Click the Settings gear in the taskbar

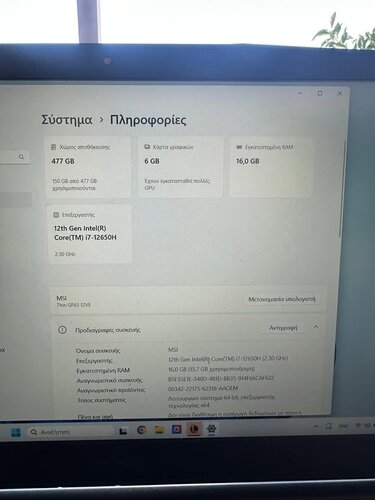(x=211, y=429)
